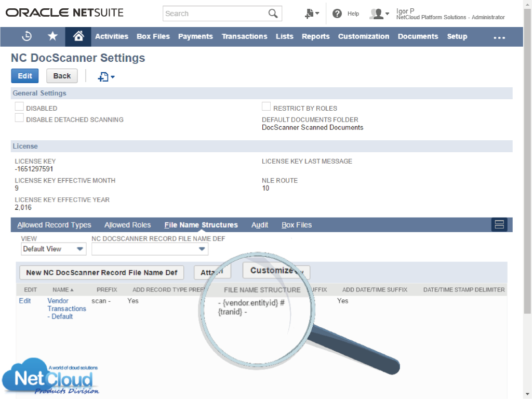Screen dimensions: 532x399
Task: Open the Documents menu
Action: (x=418, y=36)
